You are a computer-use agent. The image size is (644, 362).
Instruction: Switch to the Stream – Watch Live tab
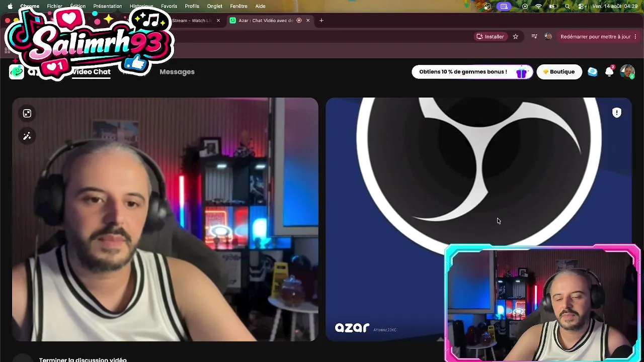tap(193, 21)
